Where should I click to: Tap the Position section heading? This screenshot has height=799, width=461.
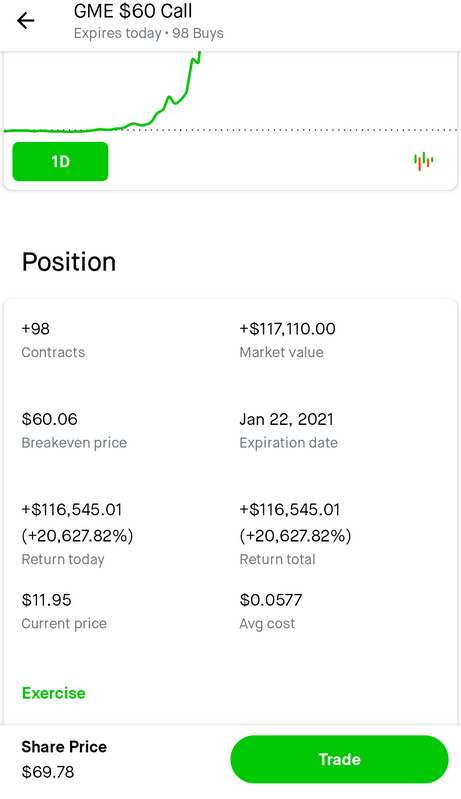coord(69,262)
